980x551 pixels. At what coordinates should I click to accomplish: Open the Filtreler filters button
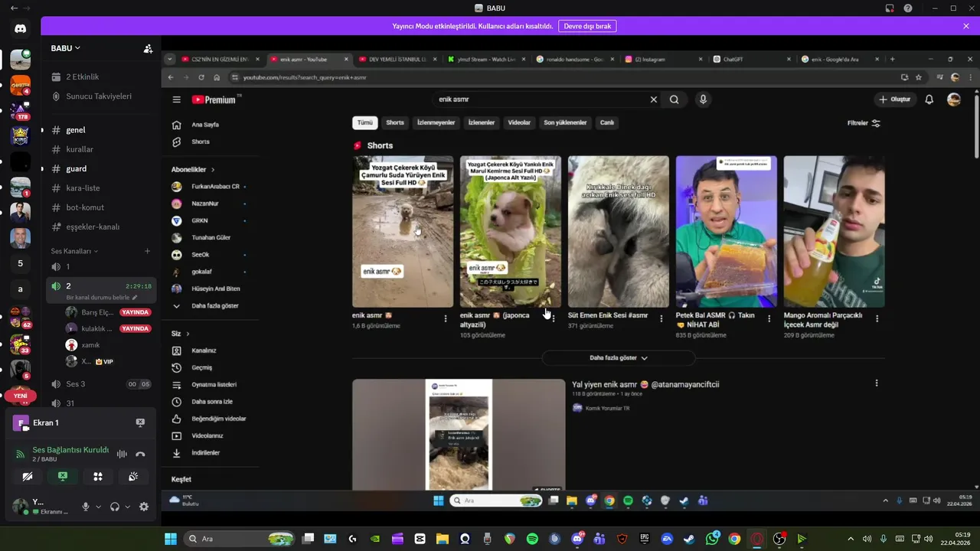864,123
